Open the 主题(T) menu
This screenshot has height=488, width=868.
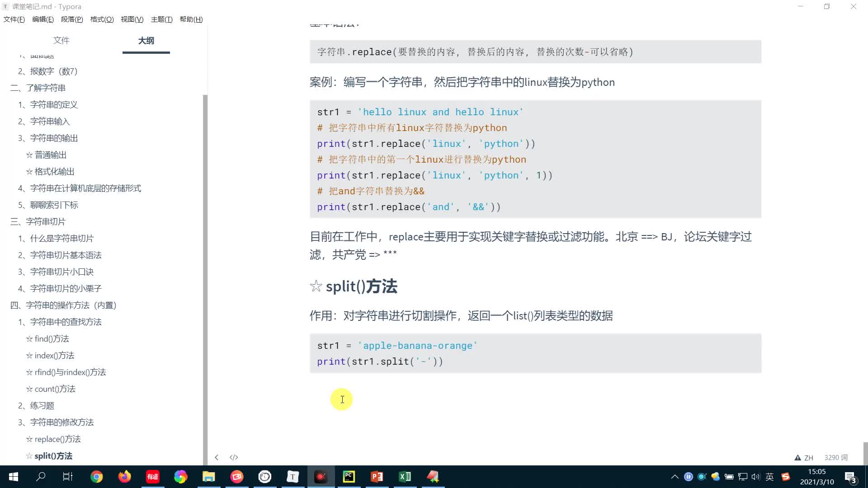tap(161, 19)
